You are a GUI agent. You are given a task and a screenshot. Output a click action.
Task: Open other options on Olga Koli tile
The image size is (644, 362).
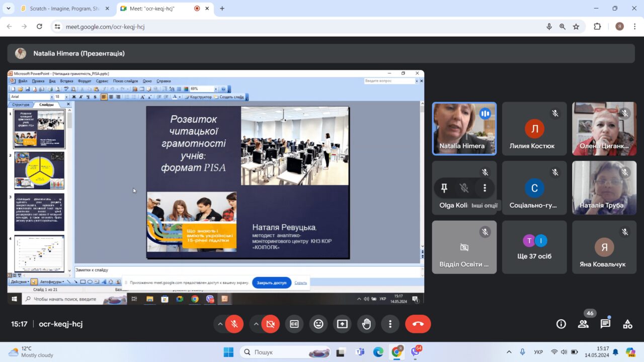pos(485,188)
